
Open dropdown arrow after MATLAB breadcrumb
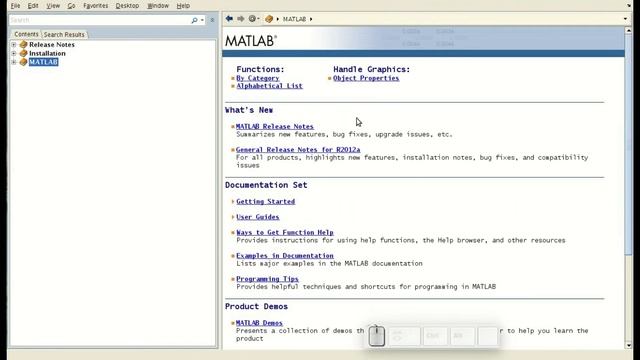(311, 19)
